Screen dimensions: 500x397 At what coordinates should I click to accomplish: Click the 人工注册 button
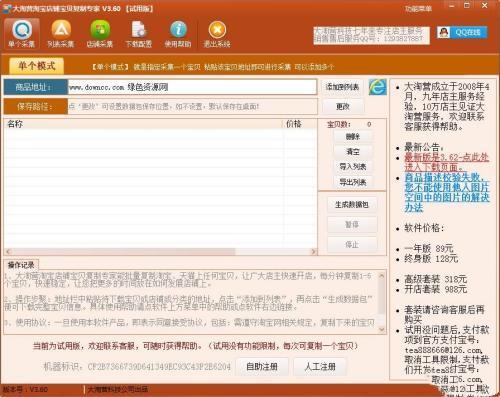[320, 367]
